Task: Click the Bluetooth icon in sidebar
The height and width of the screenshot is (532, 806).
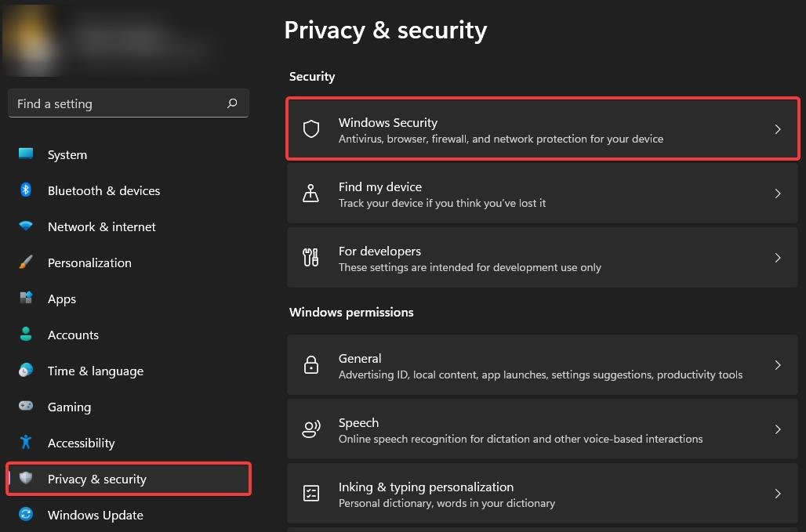Action: pos(26,190)
